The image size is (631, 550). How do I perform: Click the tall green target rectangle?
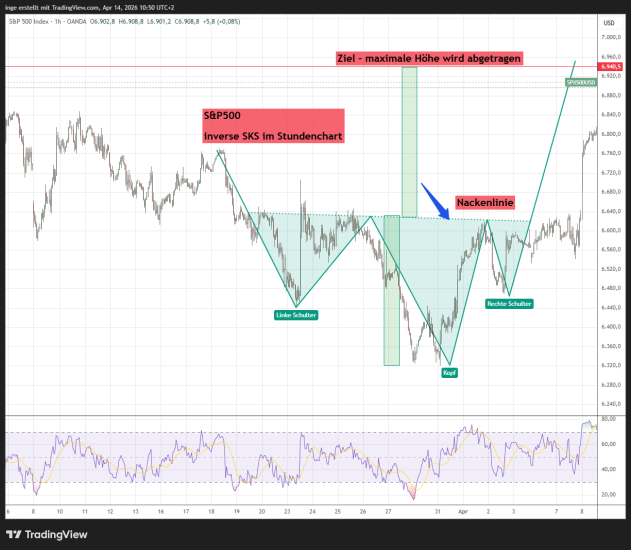(409, 140)
